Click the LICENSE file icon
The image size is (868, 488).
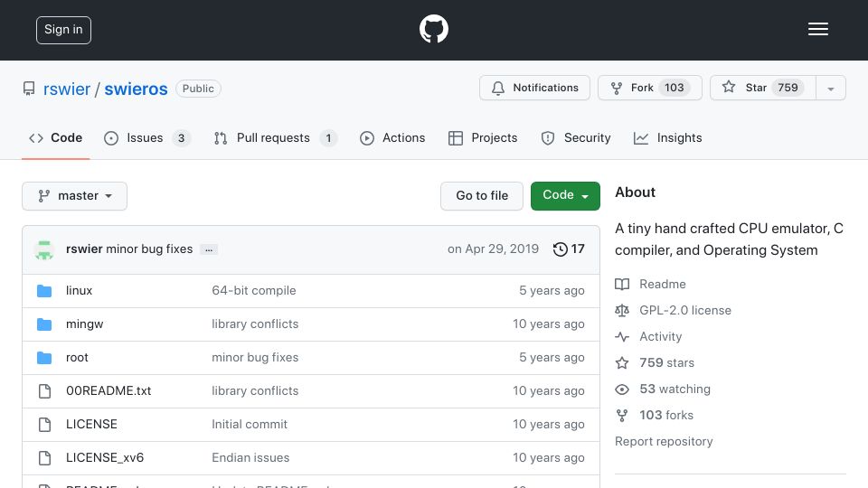coord(44,425)
